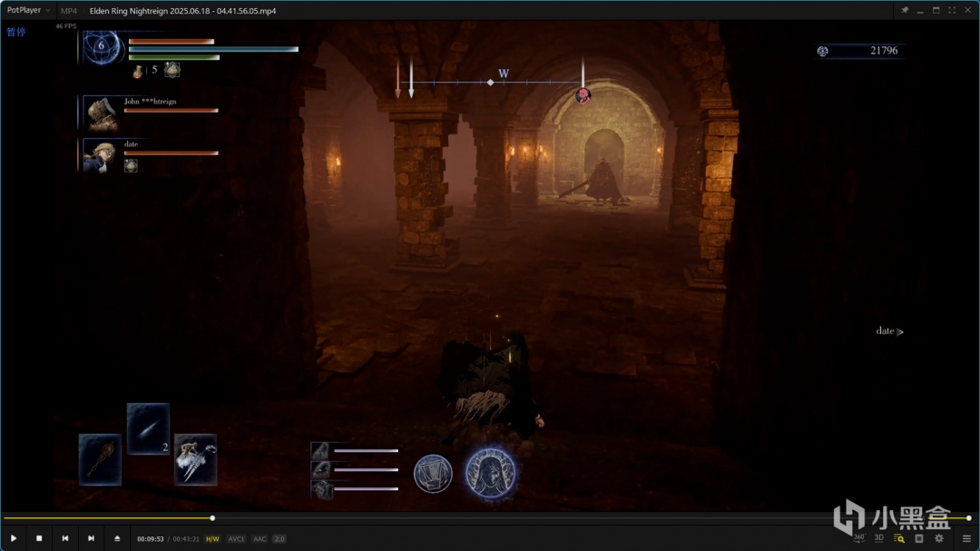The height and width of the screenshot is (551, 980).
Task: Click the top weapon-status icon above skills
Action: (x=320, y=450)
